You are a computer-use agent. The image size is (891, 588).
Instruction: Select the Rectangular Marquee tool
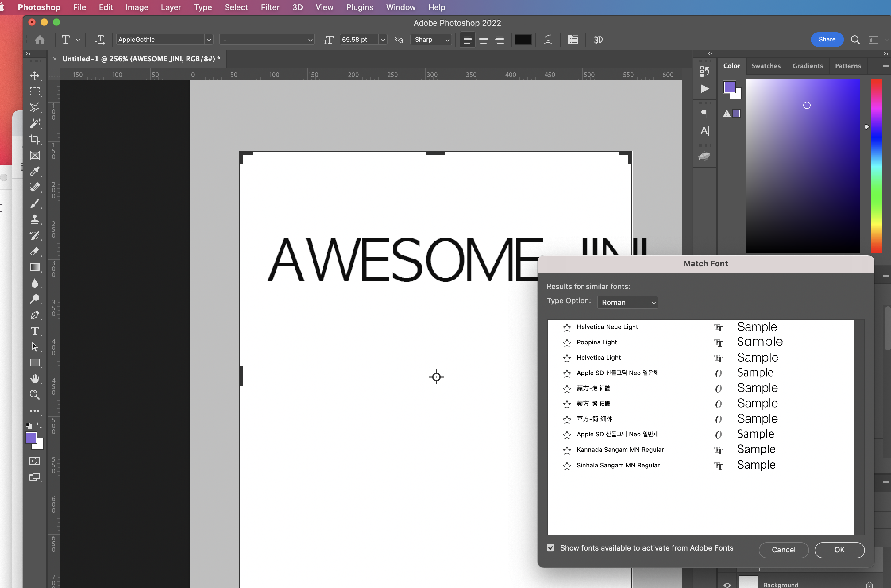[35, 91]
